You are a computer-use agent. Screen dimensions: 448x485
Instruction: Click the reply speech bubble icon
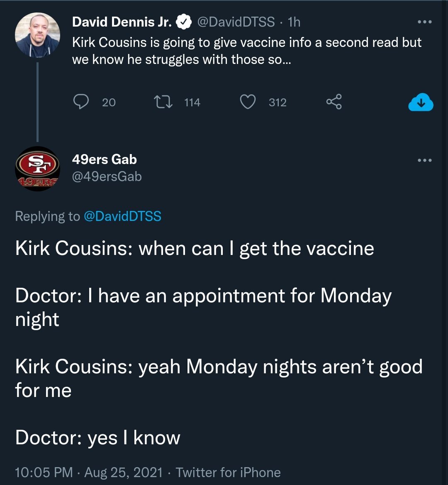point(81,102)
